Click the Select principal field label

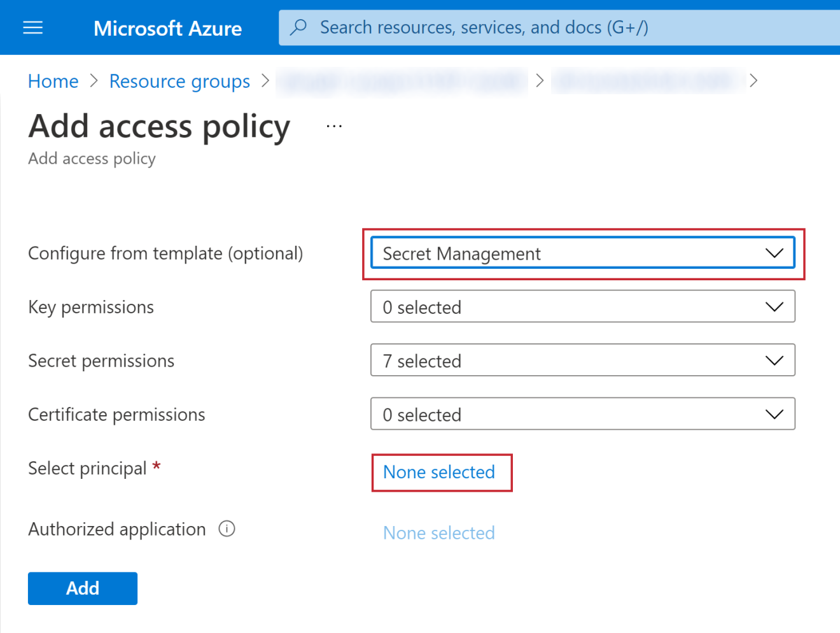tap(87, 469)
